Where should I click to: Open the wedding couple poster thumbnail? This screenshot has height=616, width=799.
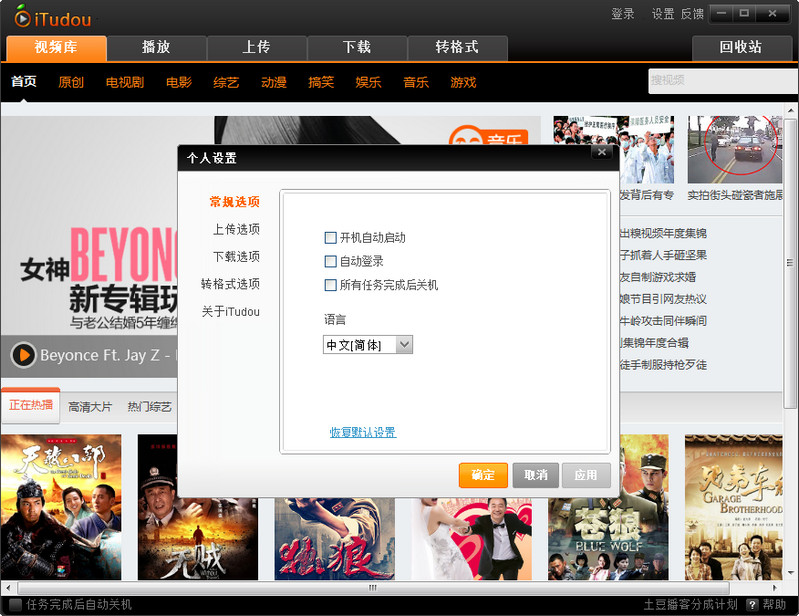coord(471,538)
